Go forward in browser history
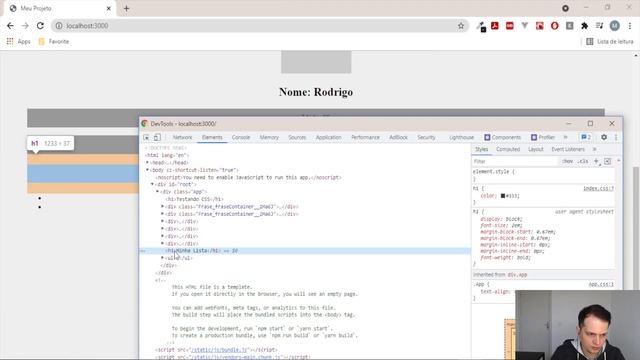The width and height of the screenshot is (640, 360). pos(25,26)
